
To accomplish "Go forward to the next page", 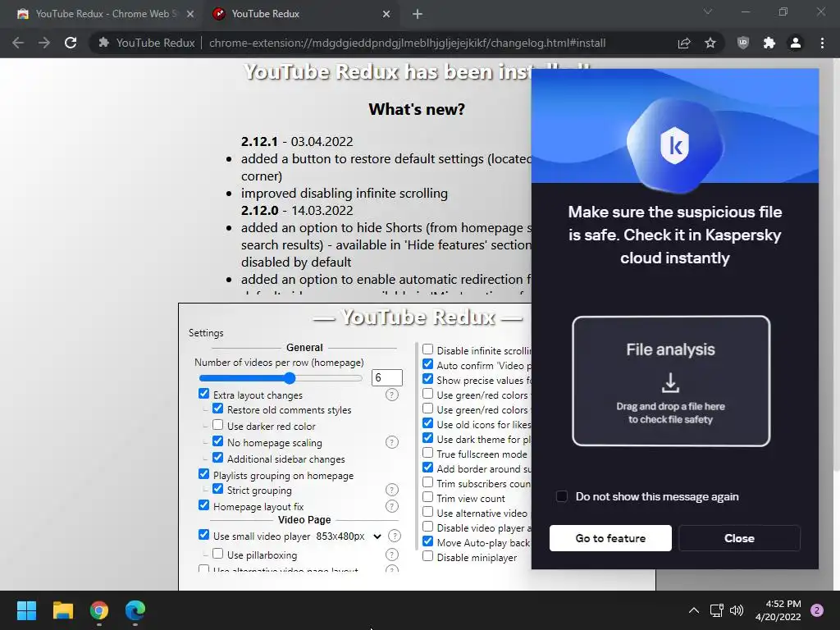I will [44, 43].
